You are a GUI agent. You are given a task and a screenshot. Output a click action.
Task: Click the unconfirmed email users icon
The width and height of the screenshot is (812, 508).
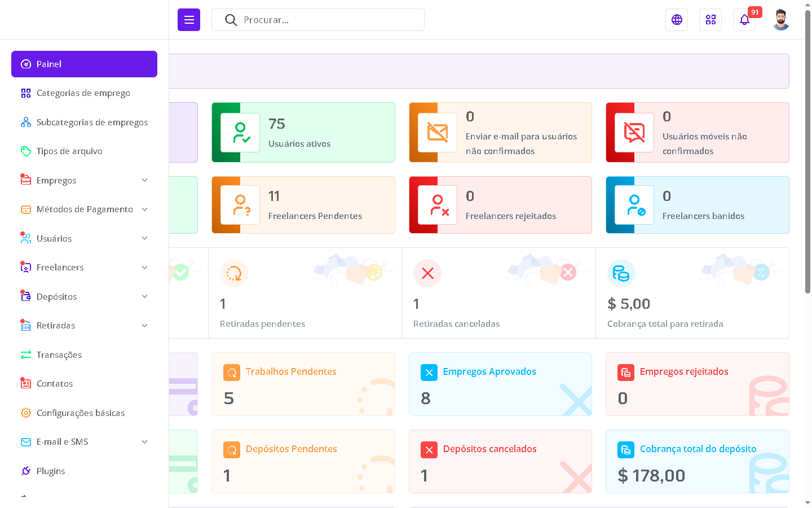coord(438,133)
